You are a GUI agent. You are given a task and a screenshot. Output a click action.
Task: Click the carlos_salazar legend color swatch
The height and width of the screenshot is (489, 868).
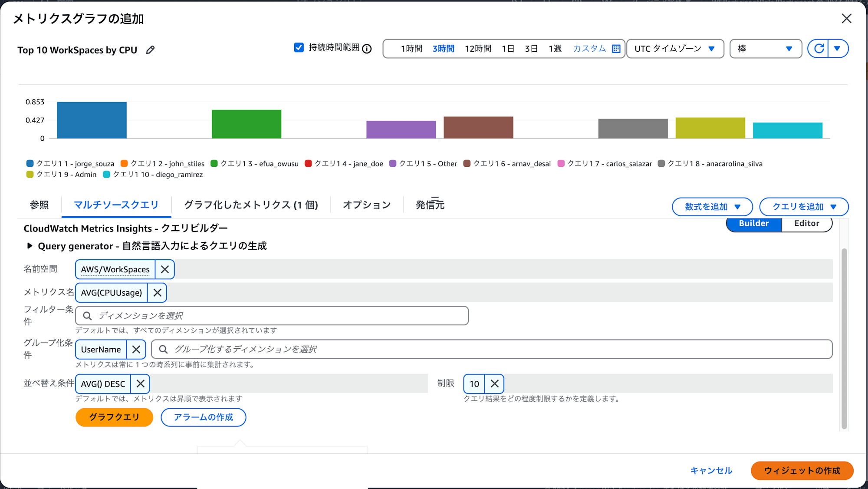pyautogui.click(x=561, y=164)
